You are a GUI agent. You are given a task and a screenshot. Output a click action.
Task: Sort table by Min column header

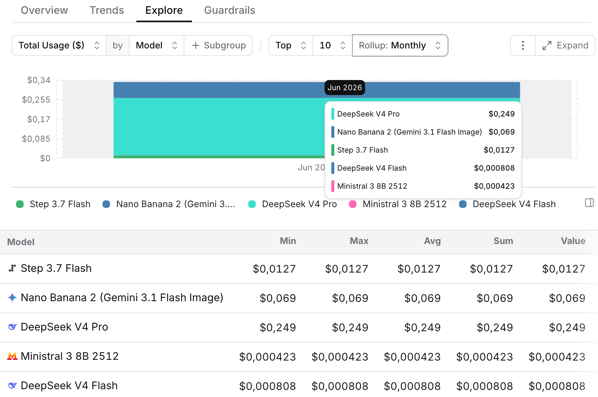click(x=288, y=241)
